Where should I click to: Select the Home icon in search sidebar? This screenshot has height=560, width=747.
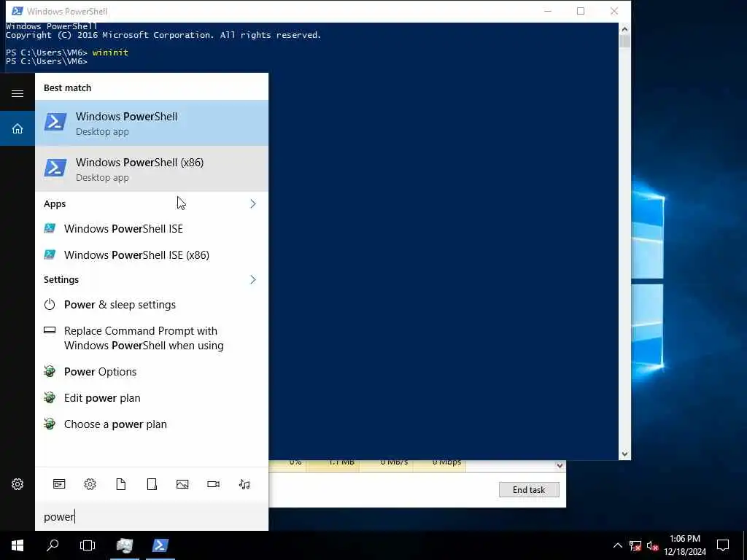point(18,128)
